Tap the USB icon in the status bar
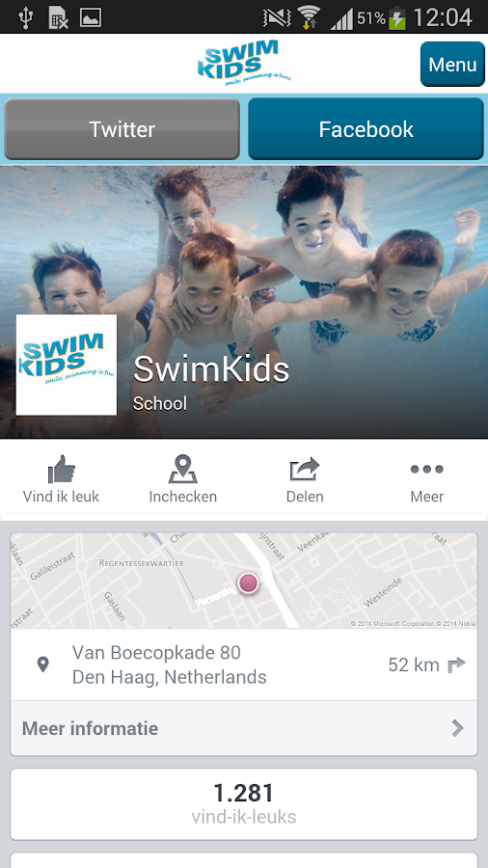The image size is (488, 868). click(x=25, y=17)
